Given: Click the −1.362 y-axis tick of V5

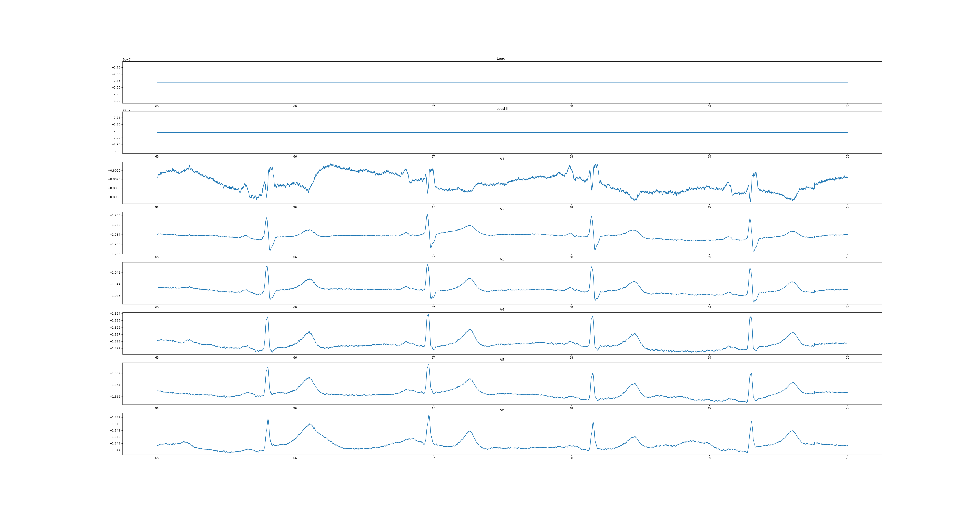Looking at the screenshot, I should 115,373.
